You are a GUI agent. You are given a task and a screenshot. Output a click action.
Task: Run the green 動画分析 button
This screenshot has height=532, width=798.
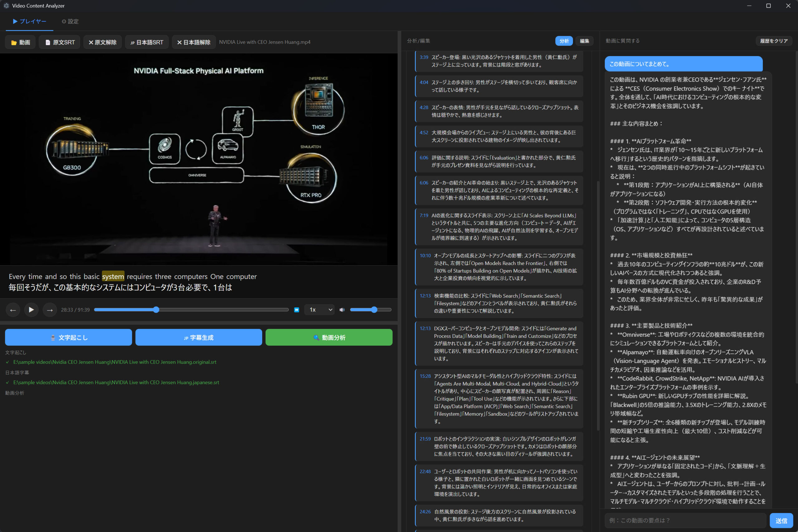coord(329,337)
